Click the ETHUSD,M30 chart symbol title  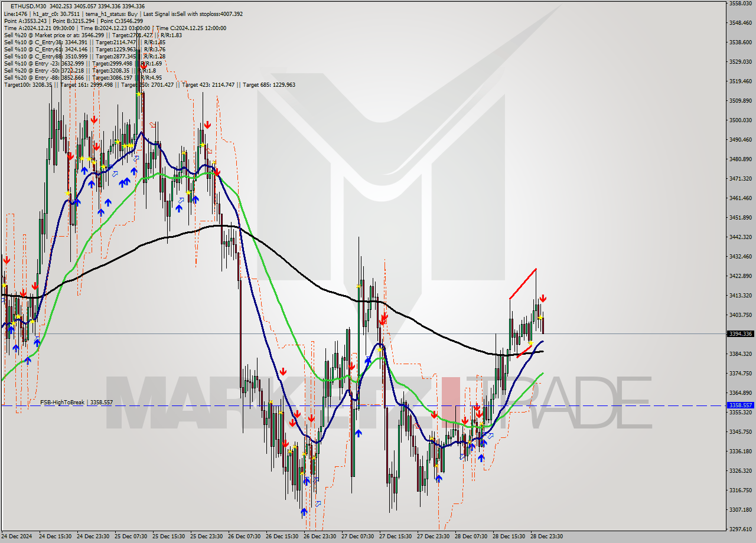click(28, 6)
